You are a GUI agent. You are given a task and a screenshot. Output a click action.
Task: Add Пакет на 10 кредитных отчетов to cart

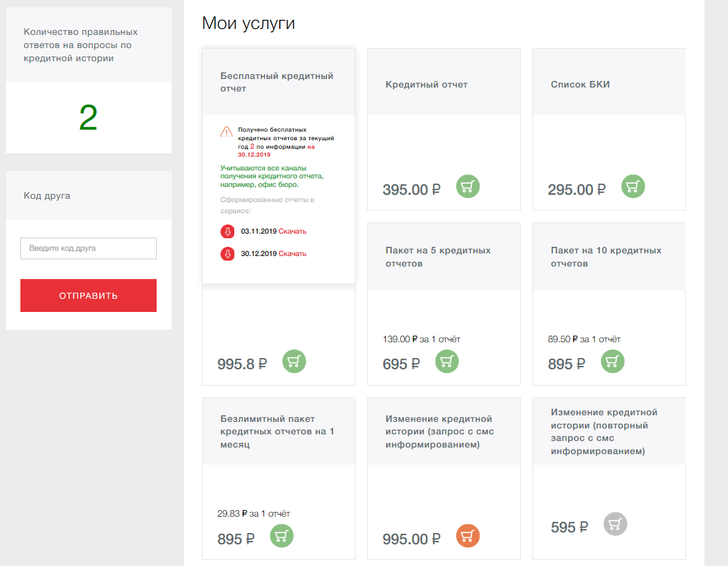pos(612,362)
